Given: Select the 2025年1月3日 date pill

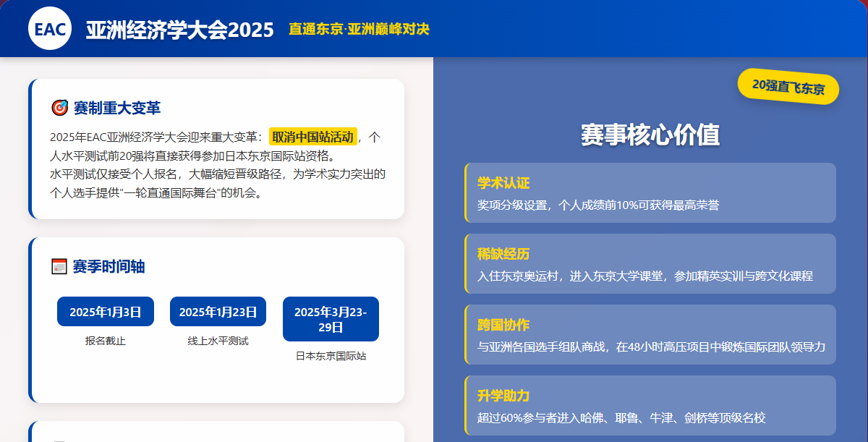Looking at the screenshot, I should 106,312.
